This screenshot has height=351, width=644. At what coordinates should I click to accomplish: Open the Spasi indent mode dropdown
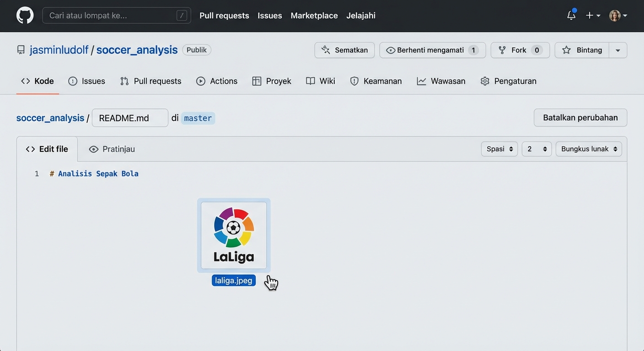tap(499, 149)
